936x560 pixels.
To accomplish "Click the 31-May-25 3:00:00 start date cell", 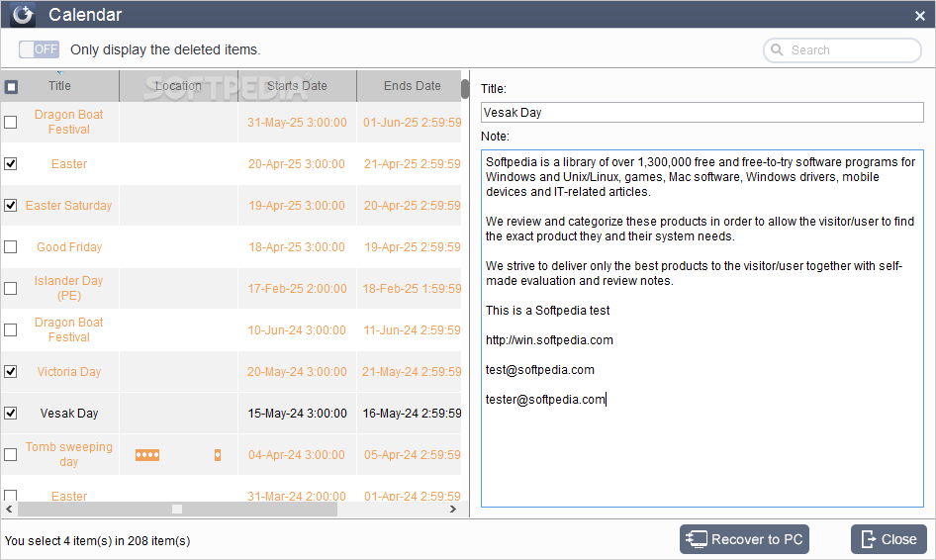I will tap(297, 123).
